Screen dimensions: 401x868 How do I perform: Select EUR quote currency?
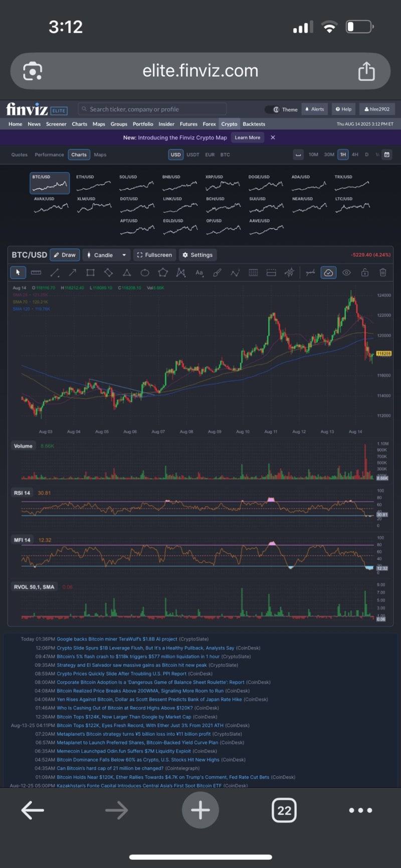tap(210, 155)
